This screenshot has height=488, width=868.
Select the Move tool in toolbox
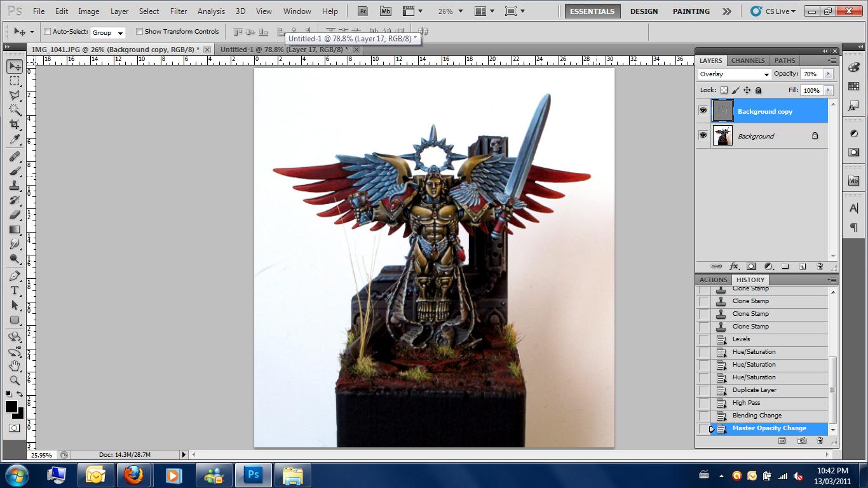15,66
